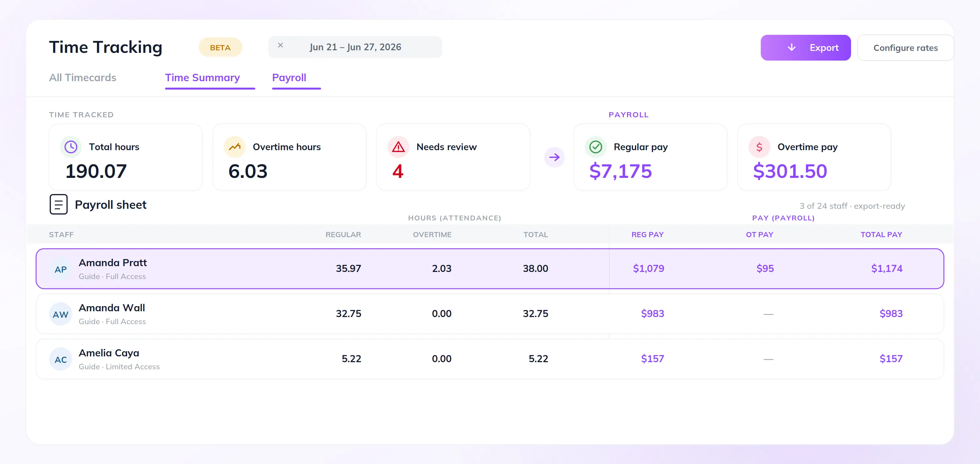
Task: Select the Amanda Pratt name
Action: click(x=113, y=263)
